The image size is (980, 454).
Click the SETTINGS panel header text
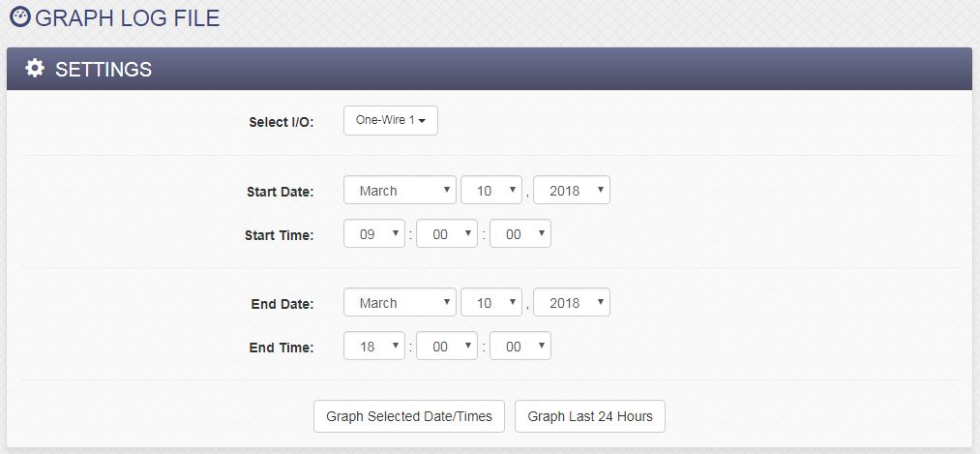pyautogui.click(x=104, y=69)
